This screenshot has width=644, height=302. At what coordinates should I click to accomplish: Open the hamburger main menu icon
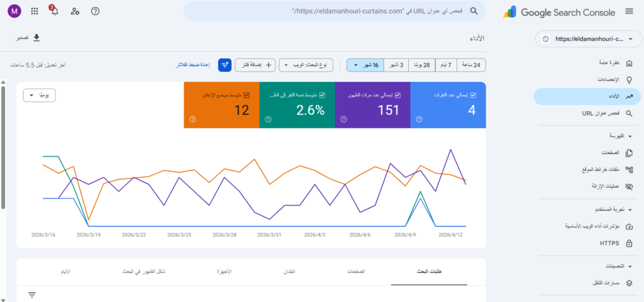click(x=629, y=11)
